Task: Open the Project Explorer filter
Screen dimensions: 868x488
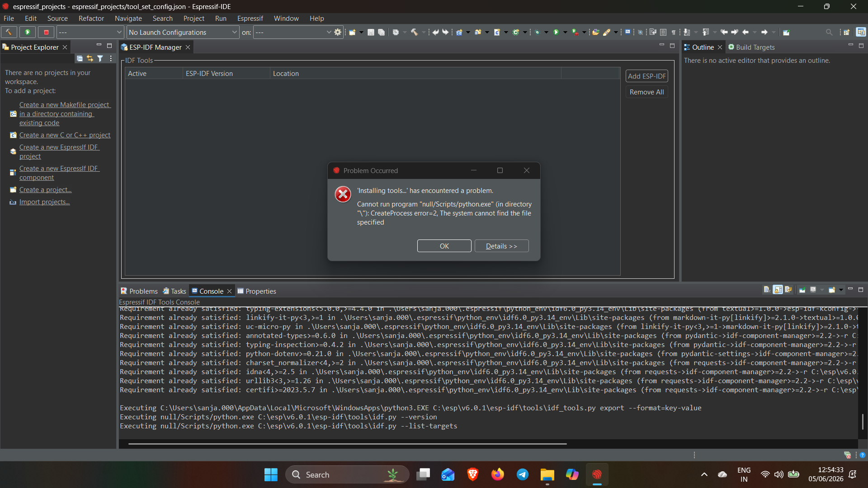Action: (100, 58)
